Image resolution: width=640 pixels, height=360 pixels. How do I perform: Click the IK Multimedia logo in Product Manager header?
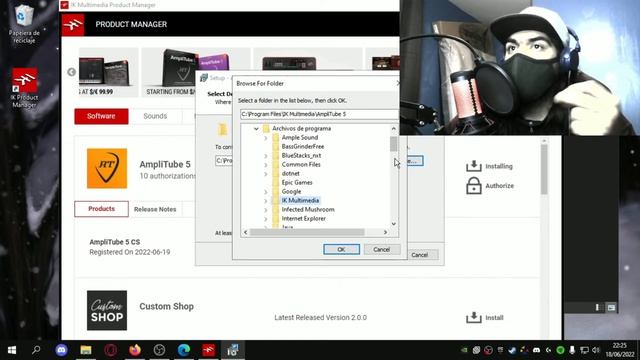pos(73,24)
